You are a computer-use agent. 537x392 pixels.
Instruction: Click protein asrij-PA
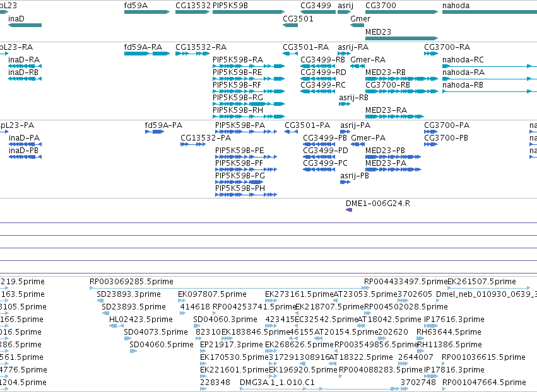pyautogui.click(x=345, y=132)
